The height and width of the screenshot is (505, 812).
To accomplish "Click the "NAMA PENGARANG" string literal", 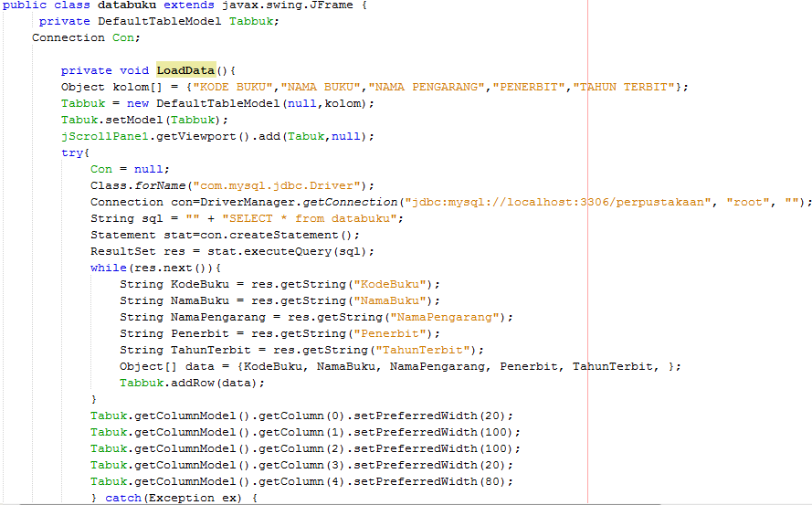I will click(x=427, y=87).
